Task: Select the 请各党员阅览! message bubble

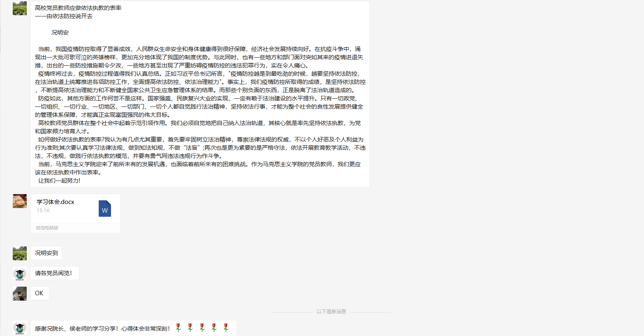Action: [54, 273]
